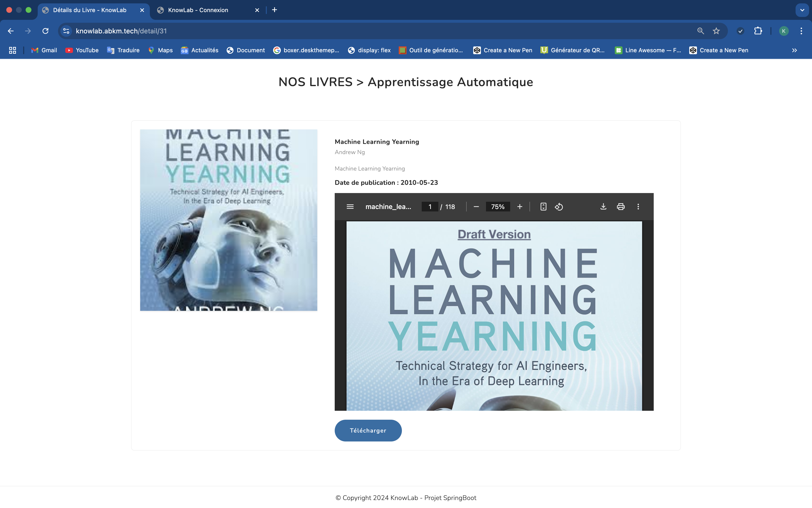
Task: Open a new browser tab
Action: point(275,10)
